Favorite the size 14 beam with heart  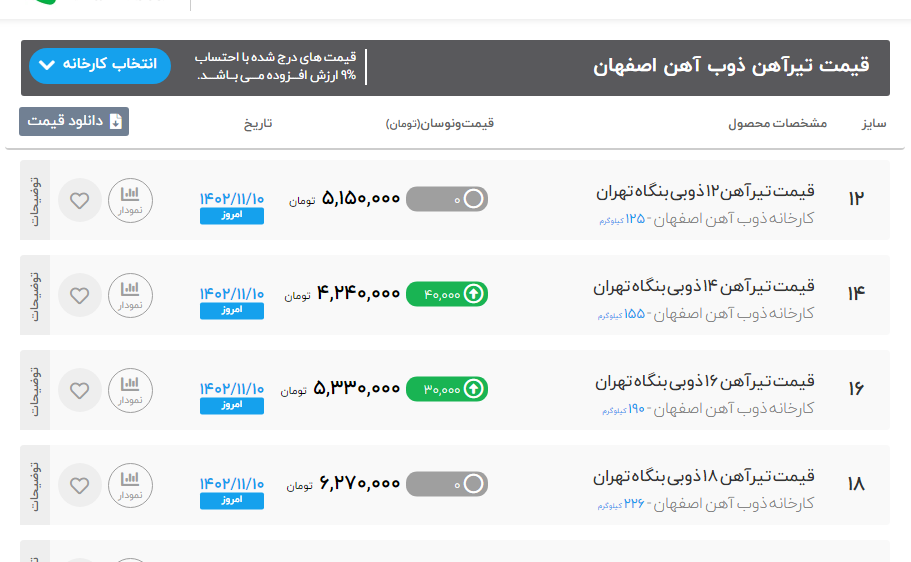pyautogui.click(x=80, y=295)
